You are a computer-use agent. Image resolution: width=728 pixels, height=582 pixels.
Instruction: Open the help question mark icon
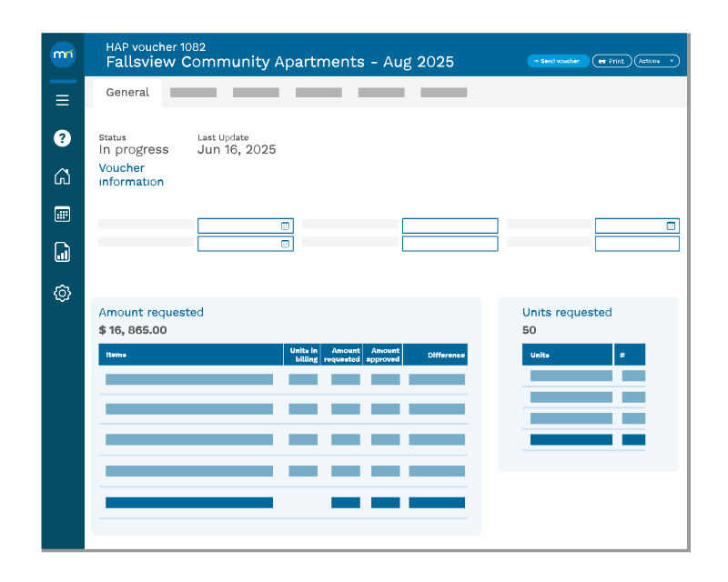pyautogui.click(x=63, y=138)
